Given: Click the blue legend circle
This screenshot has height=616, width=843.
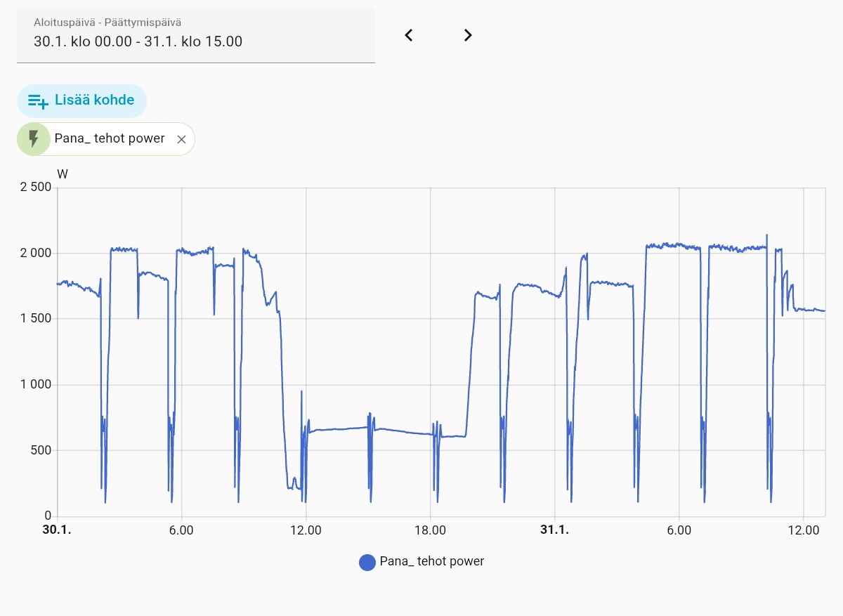Looking at the screenshot, I should tap(367, 562).
